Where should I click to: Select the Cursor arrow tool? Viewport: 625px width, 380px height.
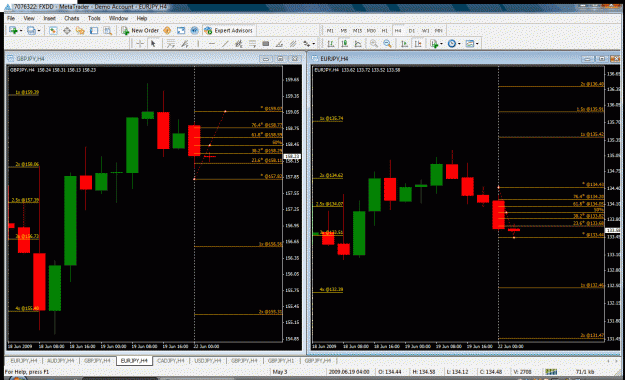153,43
